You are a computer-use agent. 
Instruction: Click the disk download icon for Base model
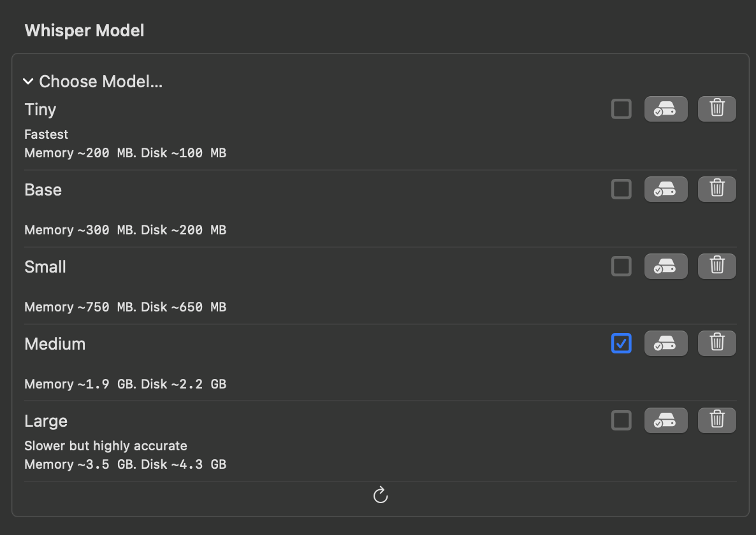tap(665, 189)
